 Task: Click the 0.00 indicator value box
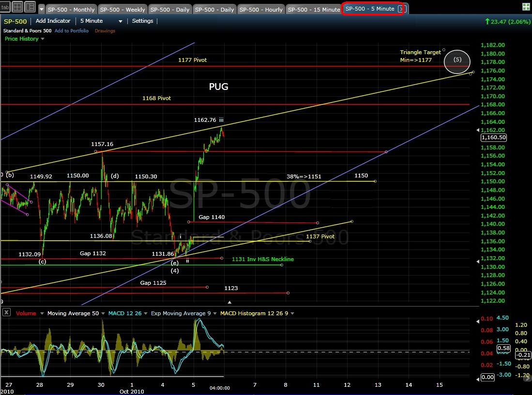pos(487,377)
